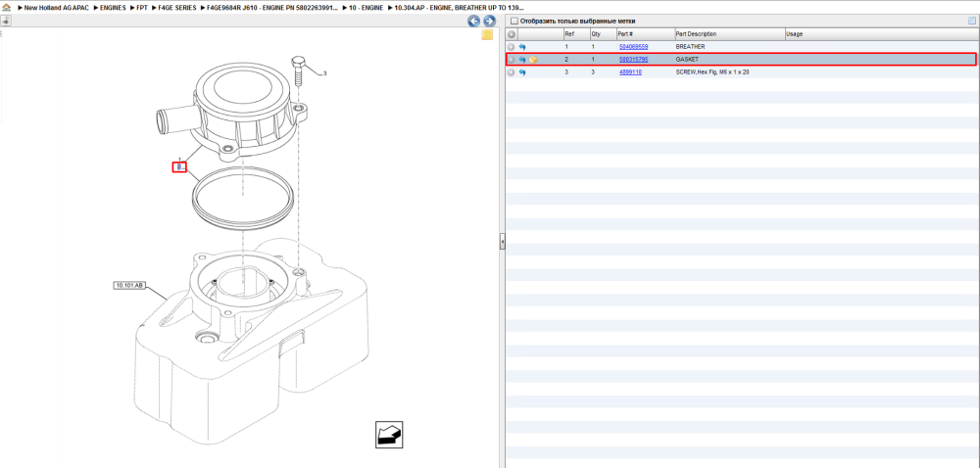Select the GASKET description text
Viewport: 980px width, 468px height.
688,60
